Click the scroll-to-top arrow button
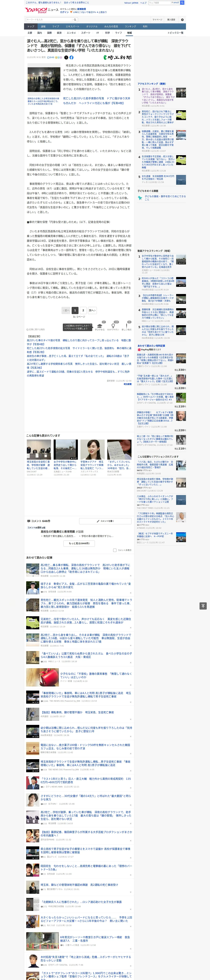This screenshot has height=980, width=210. tap(203, 606)
